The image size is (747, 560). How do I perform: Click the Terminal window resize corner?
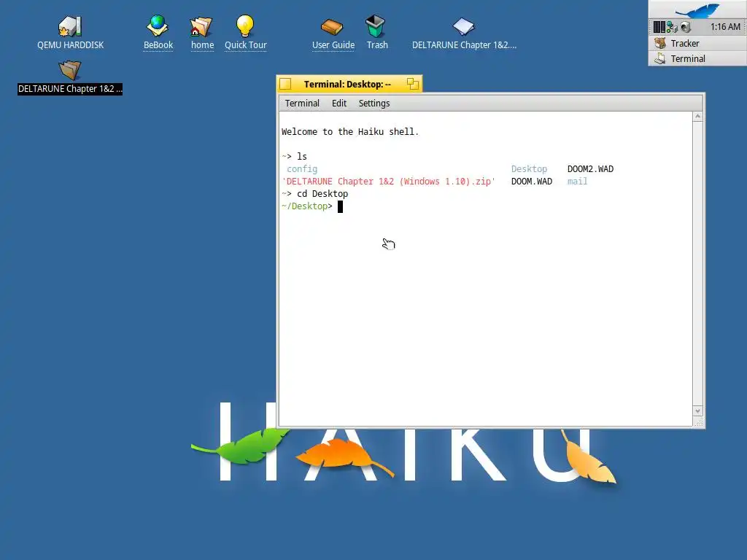pos(698,422)
